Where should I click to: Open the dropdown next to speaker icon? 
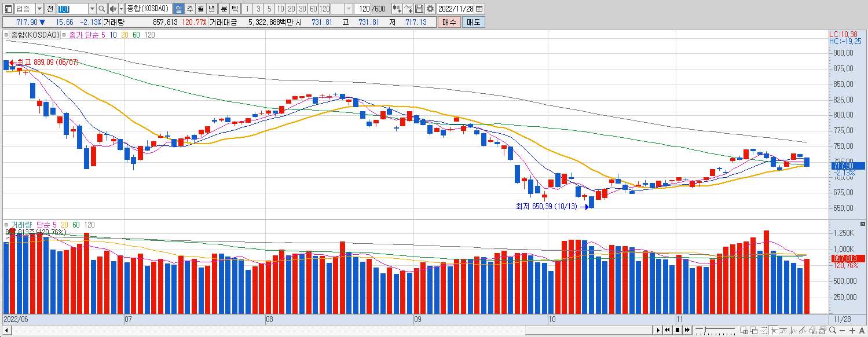(121, 9)
